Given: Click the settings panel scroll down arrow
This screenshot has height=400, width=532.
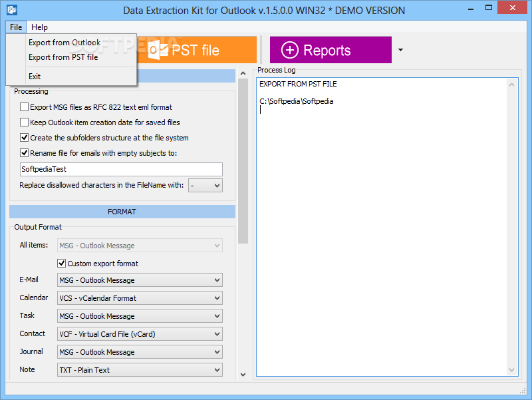Looking at the screenshot, I should [x=243, y=375].
